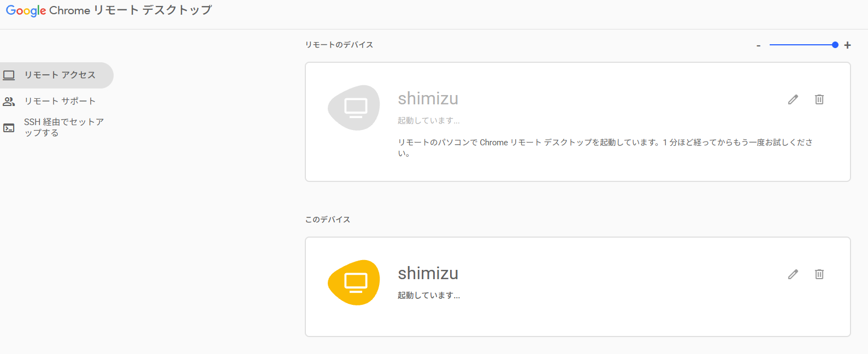Click 起動しています status under このデバイス
The height and width of the screenshot is (354, 868).
(x=429, y=296)
